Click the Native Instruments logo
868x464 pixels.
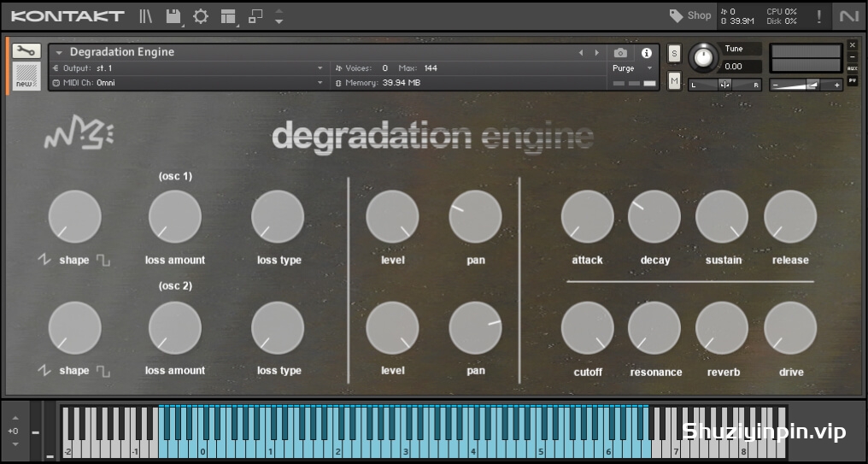tap(848, 16)
